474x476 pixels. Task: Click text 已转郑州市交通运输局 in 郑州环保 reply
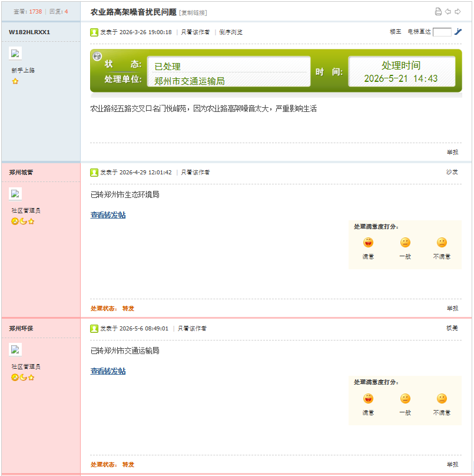click(x=125, y=351)
